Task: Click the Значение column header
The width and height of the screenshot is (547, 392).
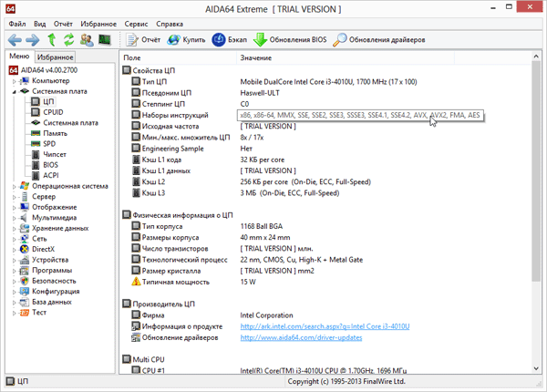Action: coord(346,58)
